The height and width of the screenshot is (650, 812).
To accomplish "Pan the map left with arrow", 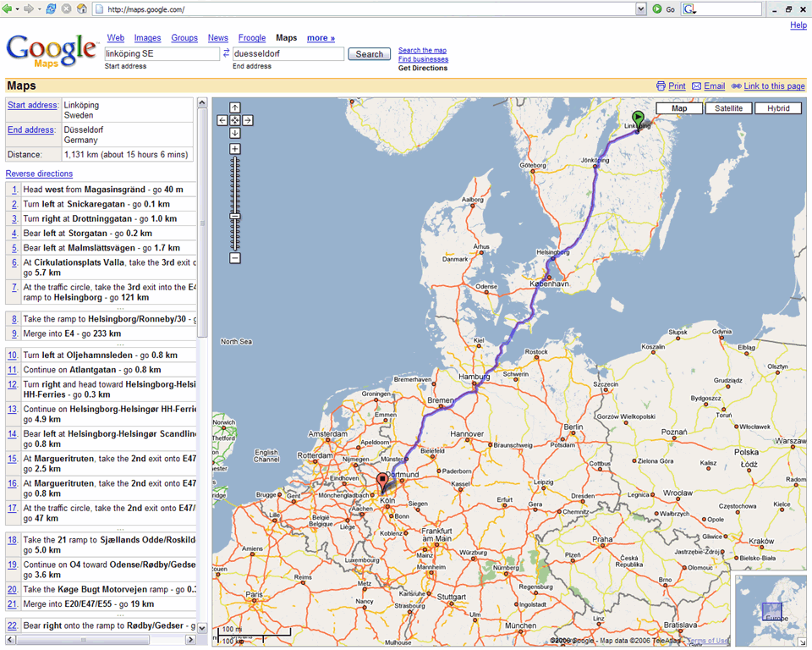I will click(x=222, y=120).
